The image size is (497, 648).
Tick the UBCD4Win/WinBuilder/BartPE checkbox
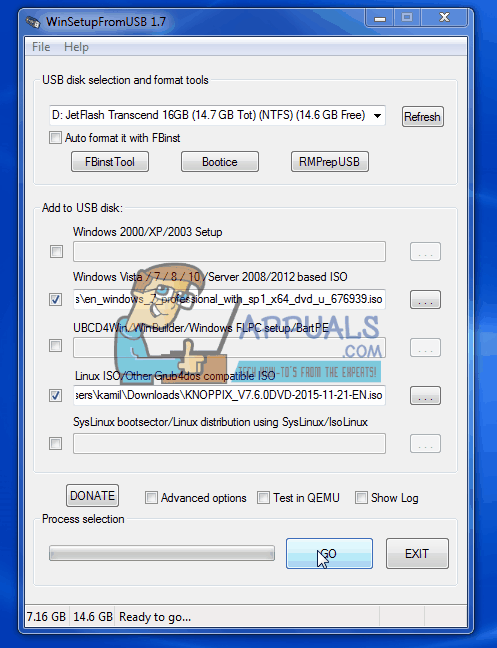[55, 345]
